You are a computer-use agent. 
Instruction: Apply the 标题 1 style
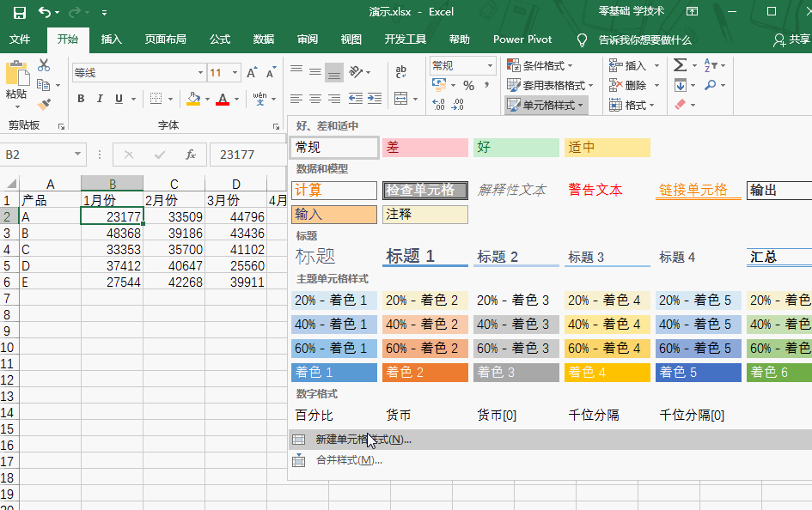[425, 257]
